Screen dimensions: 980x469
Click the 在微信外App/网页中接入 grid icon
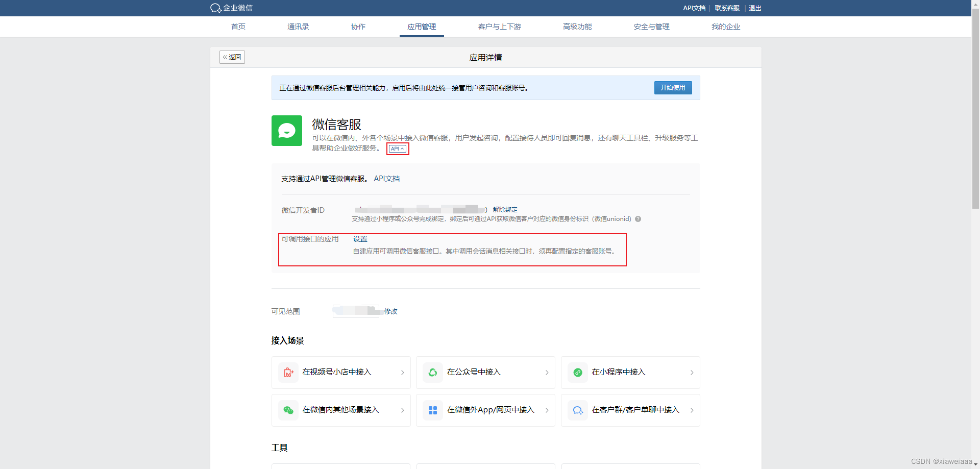pyautogui.click(x=433, y=410)
